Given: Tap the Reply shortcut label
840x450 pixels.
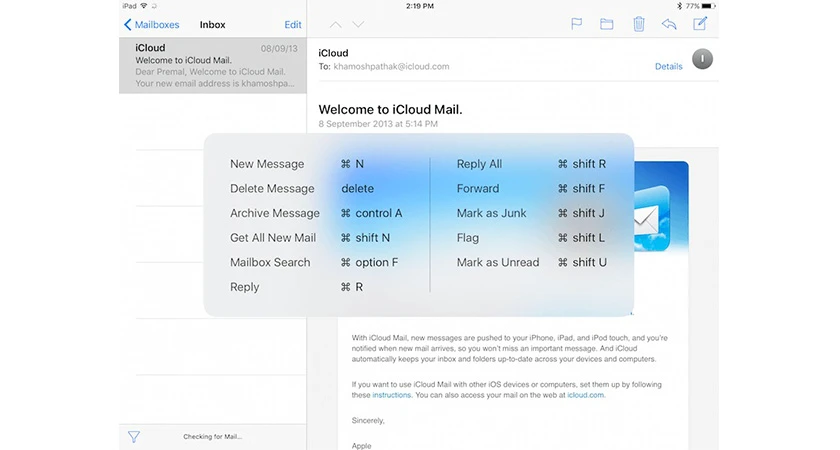Looking at the screenshot, I should click(244, 287).
